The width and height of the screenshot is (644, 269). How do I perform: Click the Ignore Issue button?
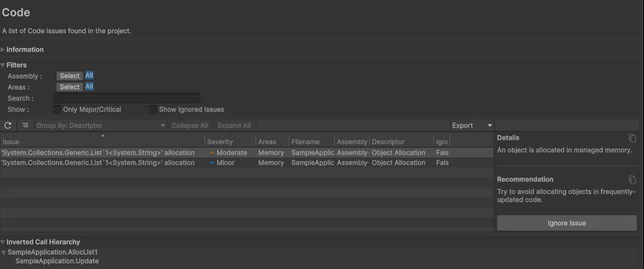click(x=566, y=223)
